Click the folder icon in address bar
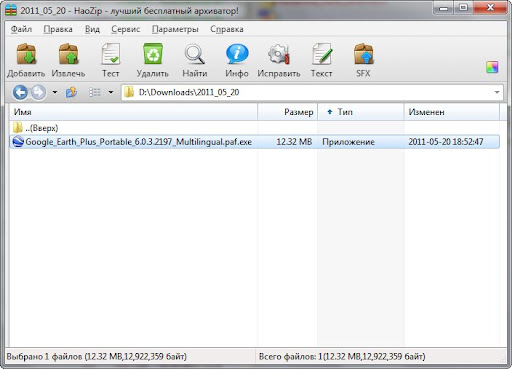The height and width of the screenshot is (369, 512). 129,92
